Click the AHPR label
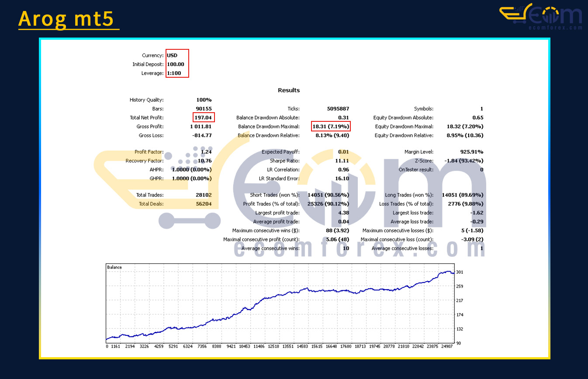 pos(156,169)
